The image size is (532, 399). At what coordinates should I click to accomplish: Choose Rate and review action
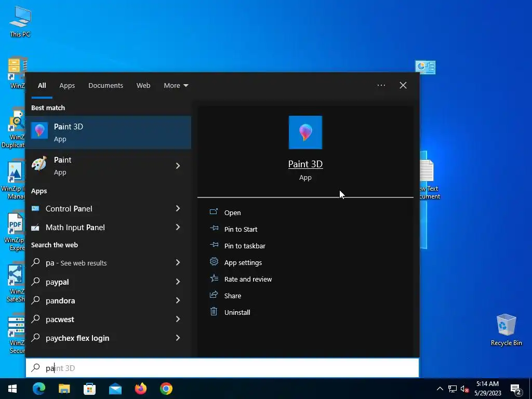tap(248, 279)
